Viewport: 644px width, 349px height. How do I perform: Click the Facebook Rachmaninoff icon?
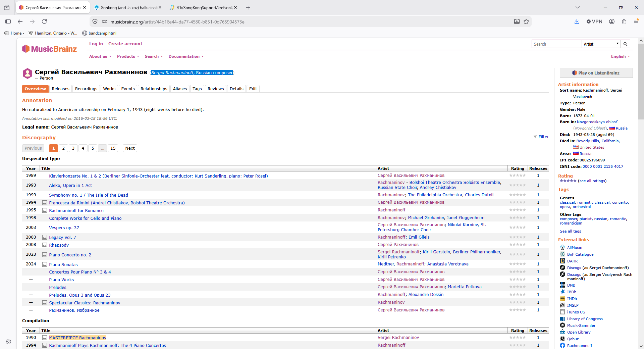pyautogui.click(x=562, y=346)
